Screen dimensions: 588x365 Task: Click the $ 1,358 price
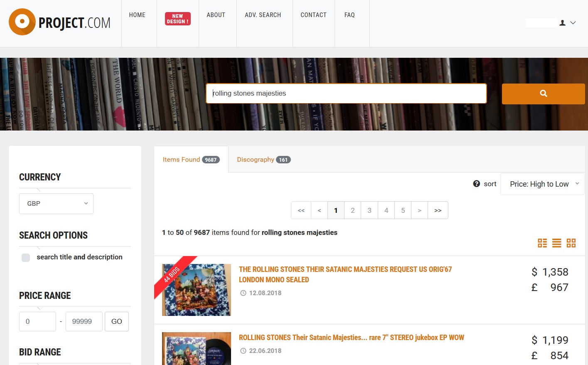pyautogui.click(x=550, y=272)
